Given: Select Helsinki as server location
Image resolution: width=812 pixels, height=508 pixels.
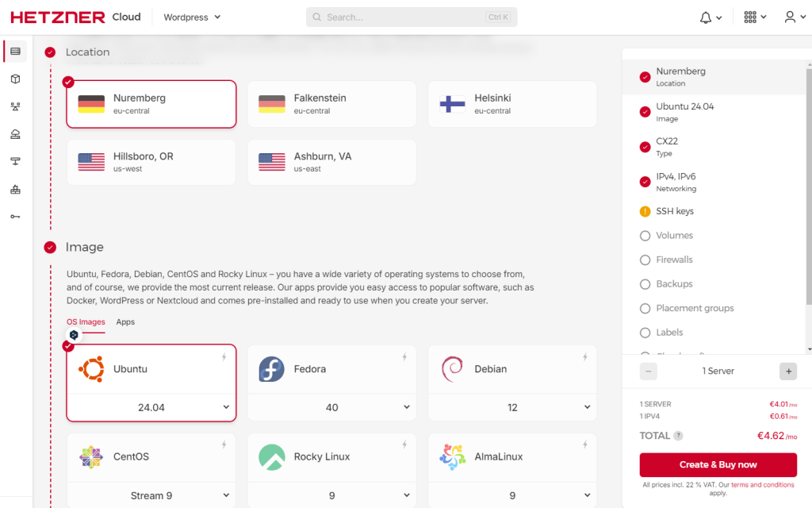Looking at the screenshot, I should (x=512, y=104).
